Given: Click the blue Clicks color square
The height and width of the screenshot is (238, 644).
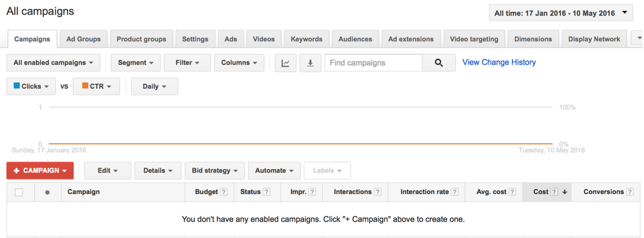Looking at the screenshot, I should [x=17, y=86].
